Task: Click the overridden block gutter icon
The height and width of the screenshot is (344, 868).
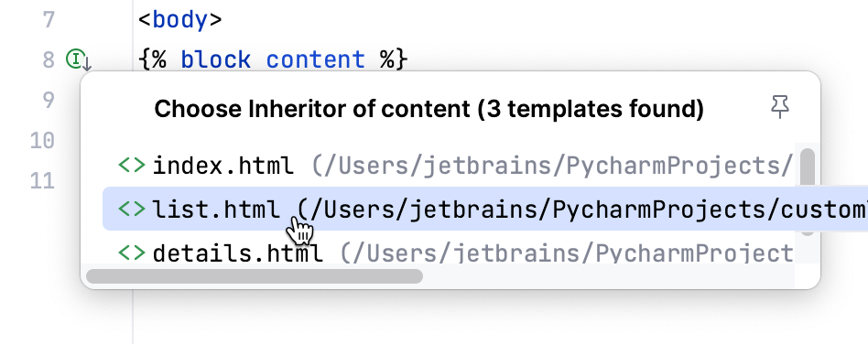Action: [x=78, y=59]
